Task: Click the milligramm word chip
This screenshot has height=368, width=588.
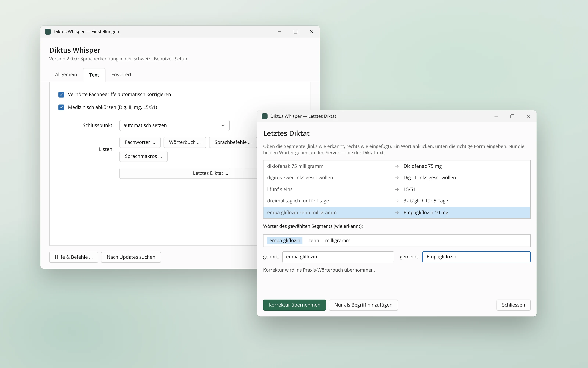Action: pos(338,240)
